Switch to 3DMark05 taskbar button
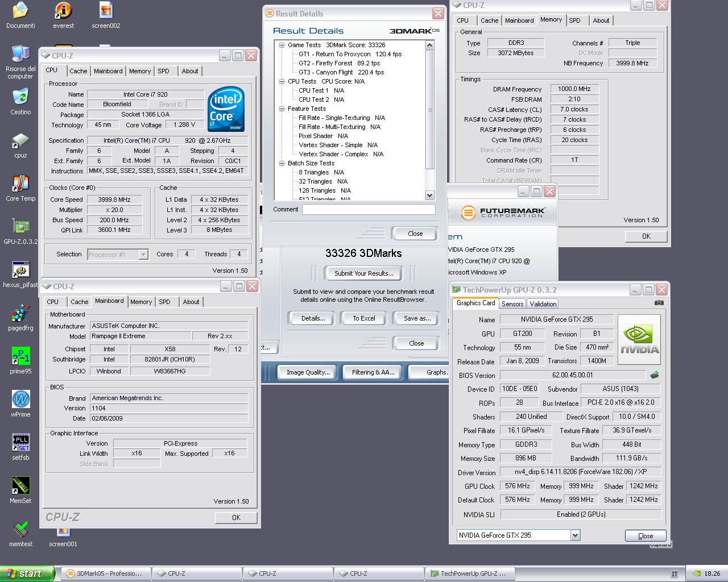Viewport: 728px width, 582px height. coord(107,573)
